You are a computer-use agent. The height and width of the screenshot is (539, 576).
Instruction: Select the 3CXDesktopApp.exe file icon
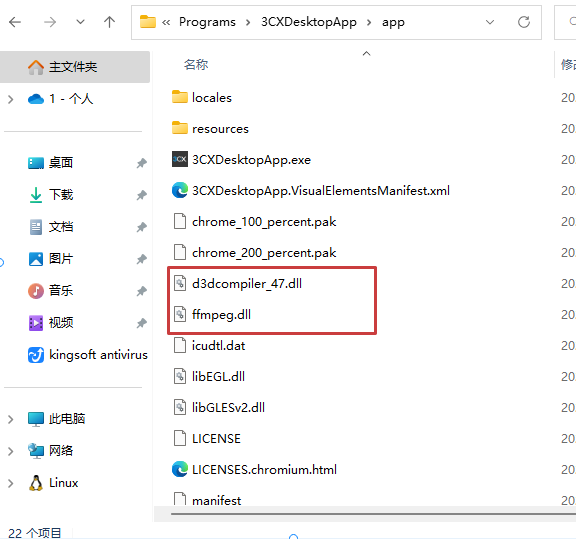click(x=180, y=159)
